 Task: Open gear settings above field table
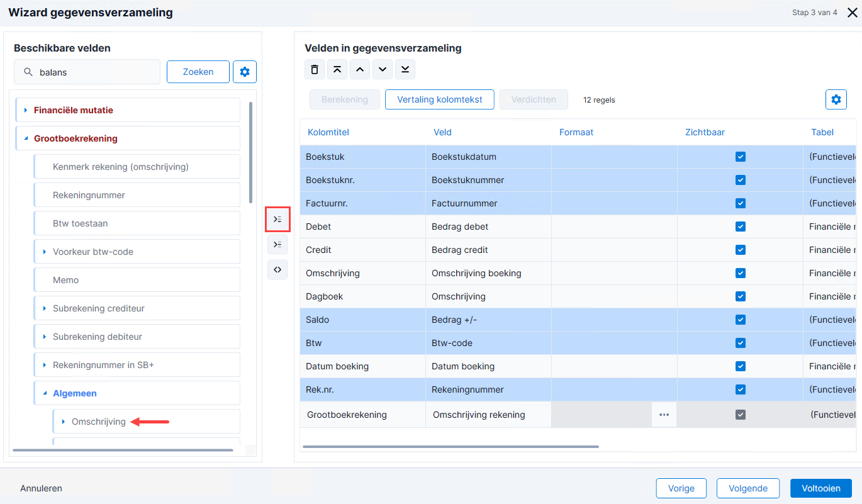(836, 99)
